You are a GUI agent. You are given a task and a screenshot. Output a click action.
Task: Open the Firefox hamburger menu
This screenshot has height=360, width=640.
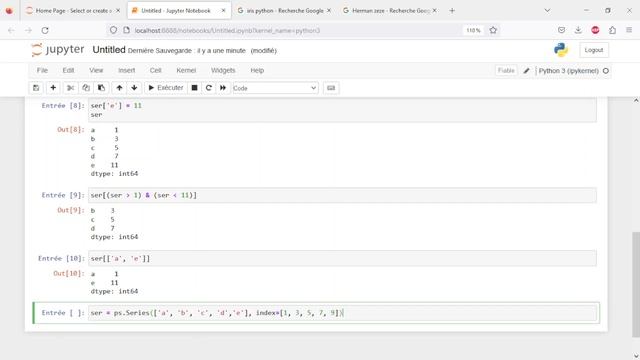click(629, 30)
